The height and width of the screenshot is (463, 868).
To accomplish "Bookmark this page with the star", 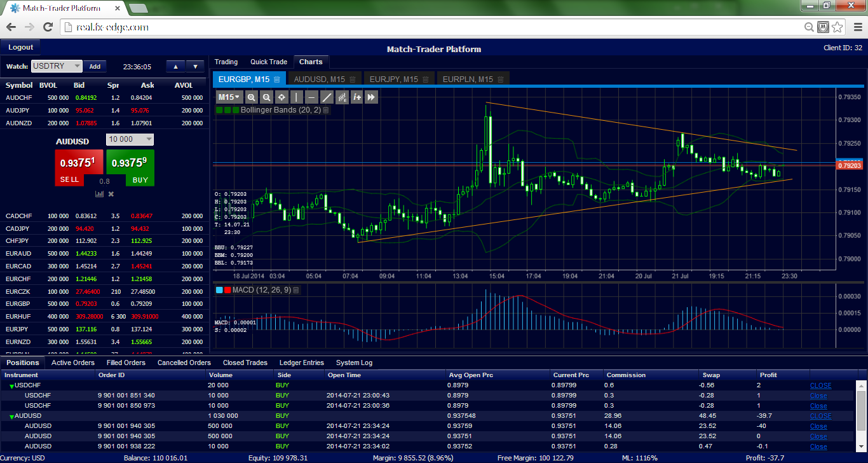I will [837, 27].
